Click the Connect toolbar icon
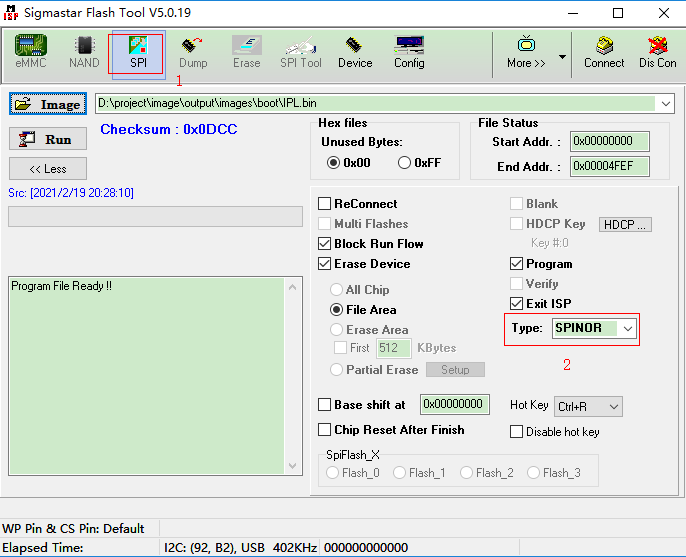686x557 pixels. (604, 52)
